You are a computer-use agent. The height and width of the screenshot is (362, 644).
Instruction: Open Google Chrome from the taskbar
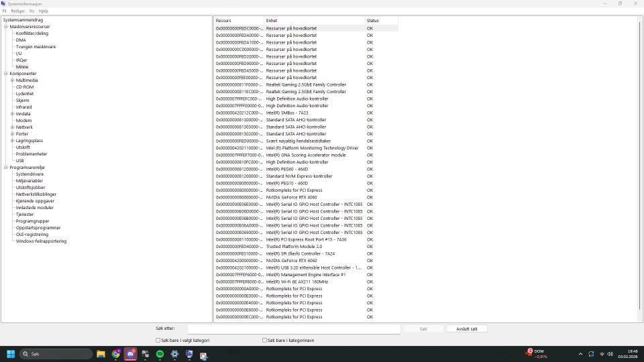(x=116, y=354)
